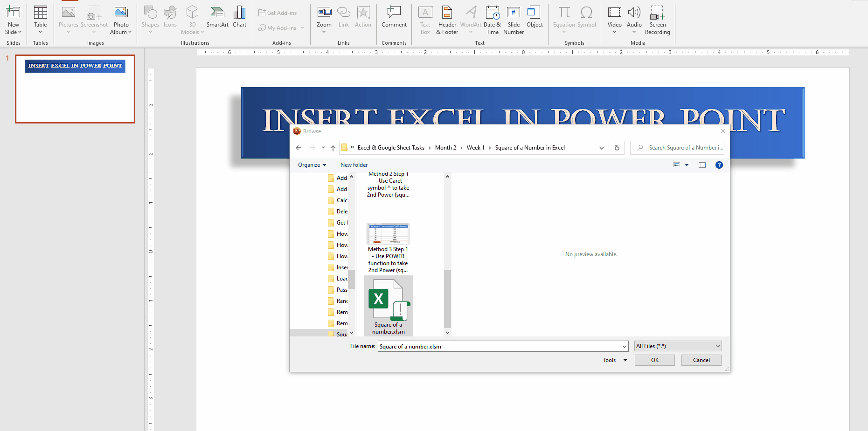The height and width of the screenshot is (431, 868).
Task: Refresh the Browse dialog file list
Action: coord(617,148)
